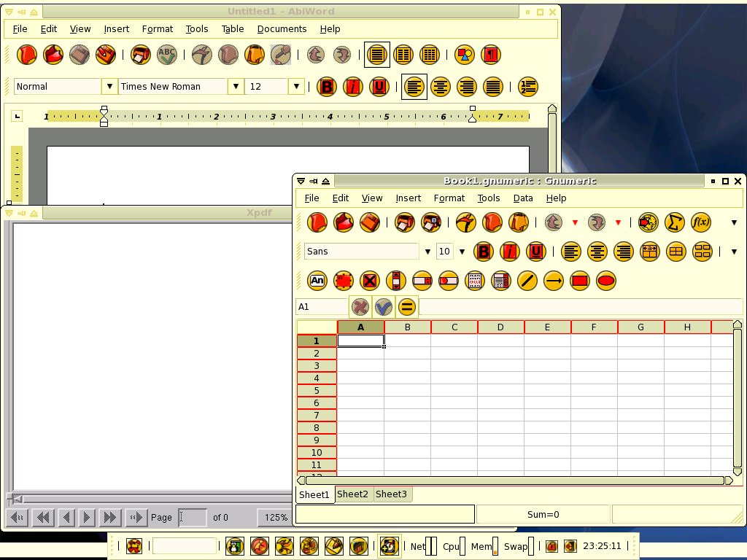Viewport: 747px width, 560px height.
Task: Click the A1 cell name box in Gnumeric
Action: [322, 307]
